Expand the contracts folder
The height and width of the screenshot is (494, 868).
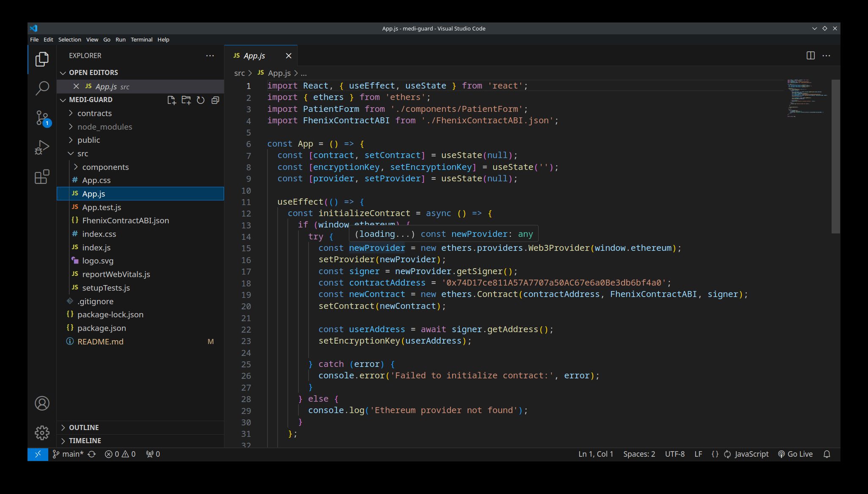click(140, 113)
